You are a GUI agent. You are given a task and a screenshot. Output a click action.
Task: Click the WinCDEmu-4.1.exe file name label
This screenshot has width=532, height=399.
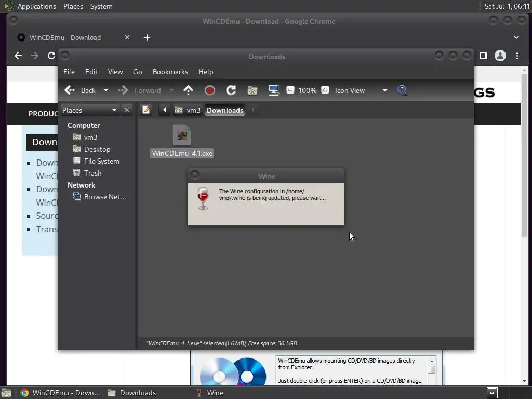coord(182,153)
